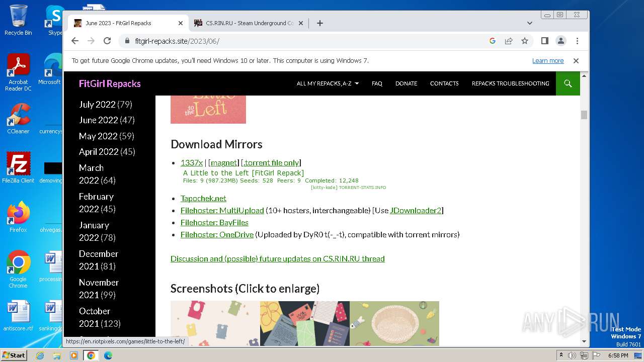
Task: Click the page vertical scrollbar thumb
Action: (x=584, y=115)
